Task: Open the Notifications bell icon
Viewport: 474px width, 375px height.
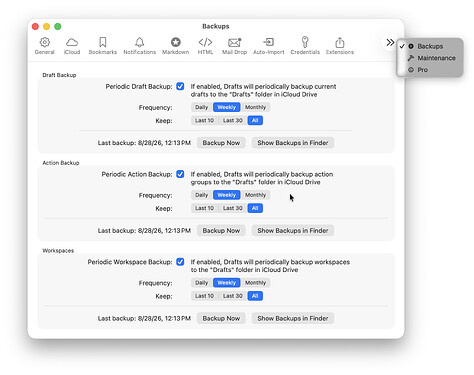Action: [x=140, y=42]
